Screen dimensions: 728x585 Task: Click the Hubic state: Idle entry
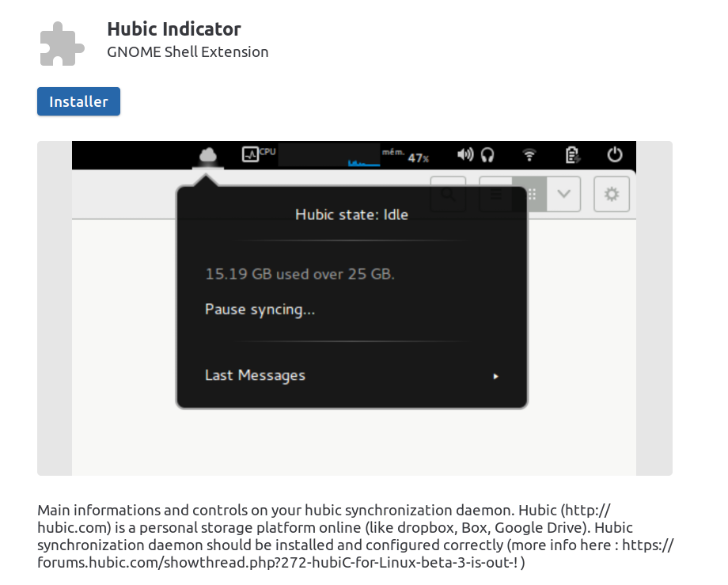coord(351,215)
